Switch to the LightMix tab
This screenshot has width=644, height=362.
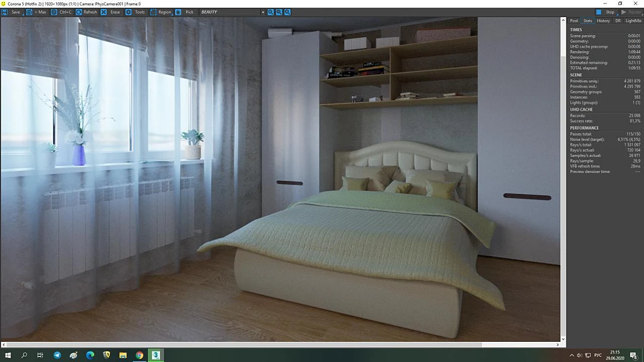(x=633, y=21)
